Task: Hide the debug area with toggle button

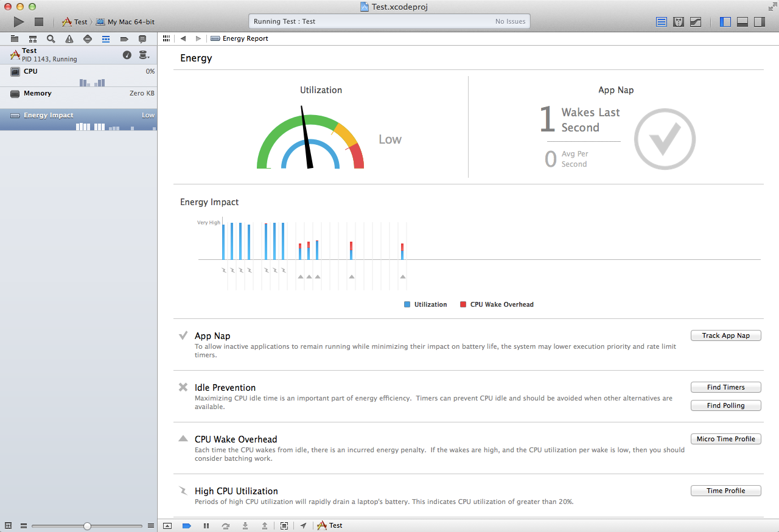Action: coord(167,525)
